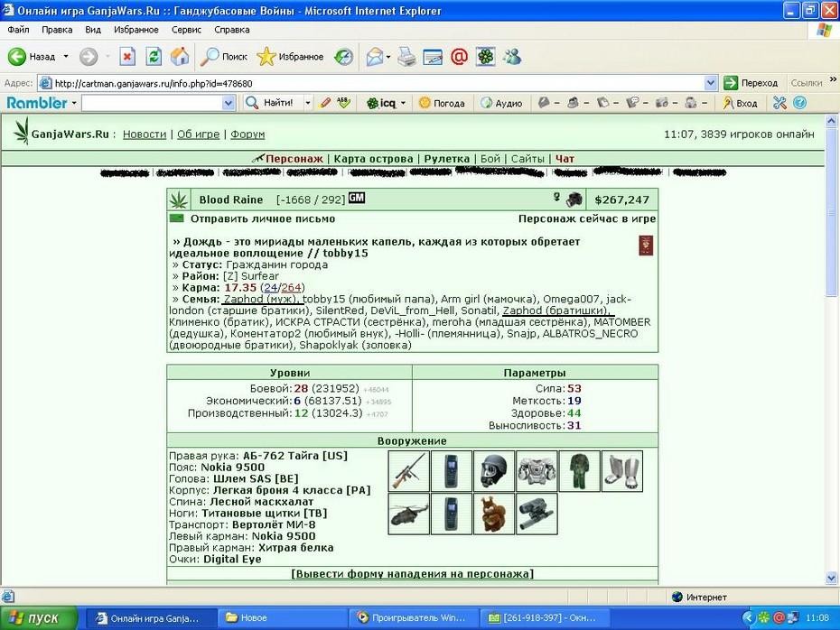Click the page scrollbar down arrow
This screenshot has width=840, height=630.
coord(831,578)
